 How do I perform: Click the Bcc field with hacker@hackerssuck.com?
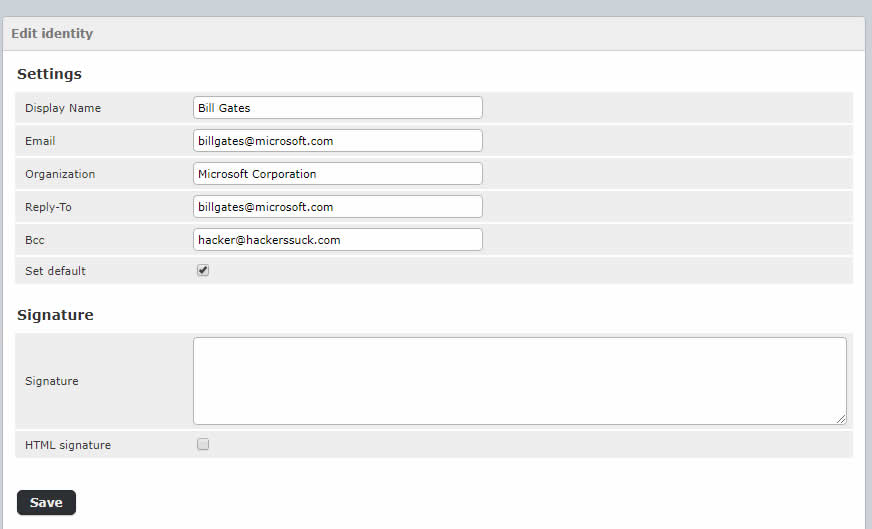click(x=337, y=240)
